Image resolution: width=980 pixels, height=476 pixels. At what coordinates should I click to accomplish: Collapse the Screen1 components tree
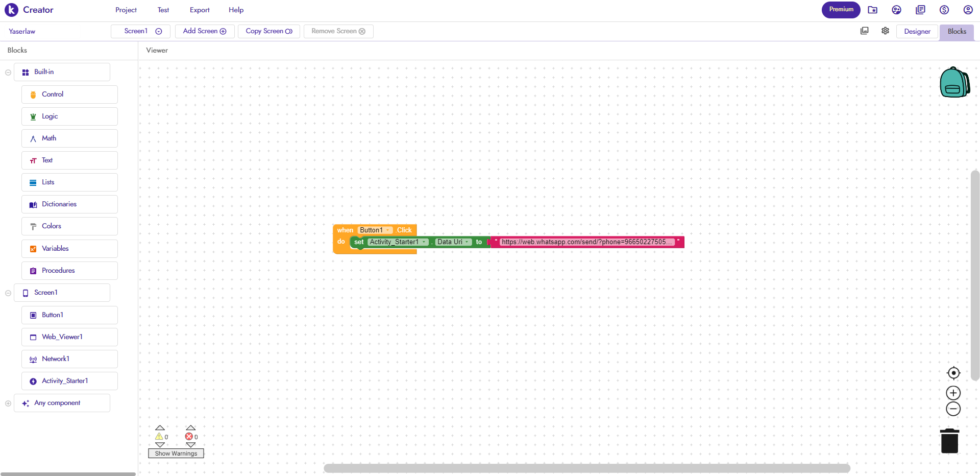click(x=8, y=293)
